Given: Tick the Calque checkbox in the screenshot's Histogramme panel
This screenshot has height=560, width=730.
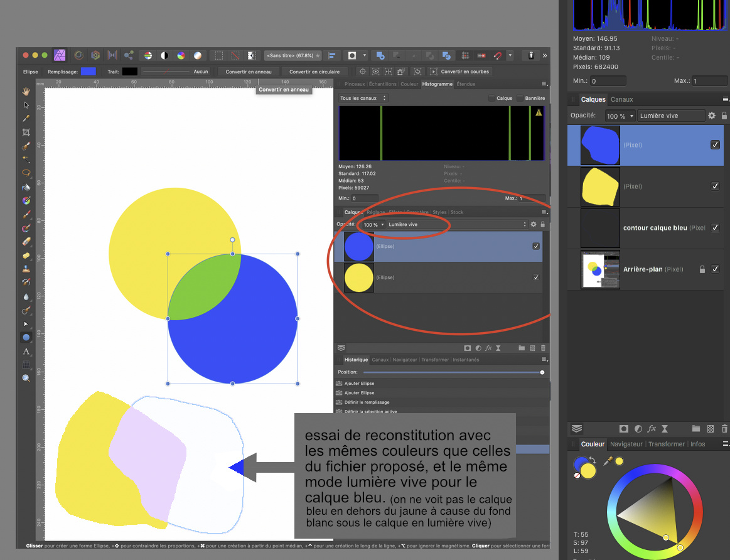Looking at the screenshot, I should [491, 98].
